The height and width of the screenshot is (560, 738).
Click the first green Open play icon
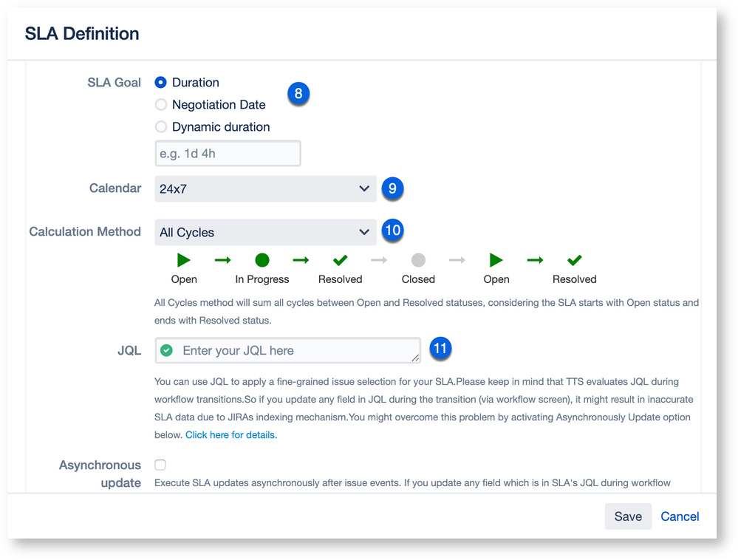183,260
